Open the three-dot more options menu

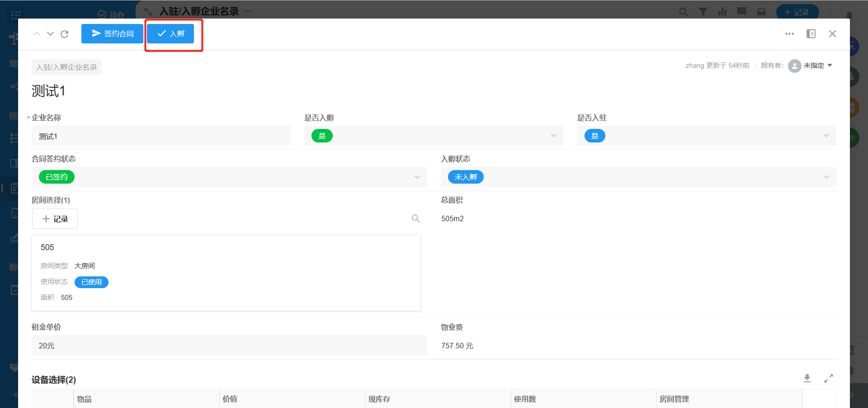click(x=789, y=34)
